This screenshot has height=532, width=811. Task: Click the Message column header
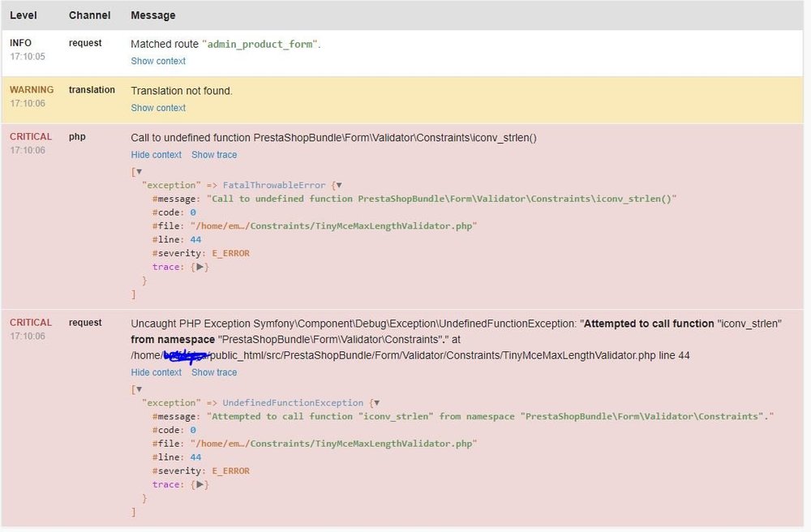(x=152, y=15)
